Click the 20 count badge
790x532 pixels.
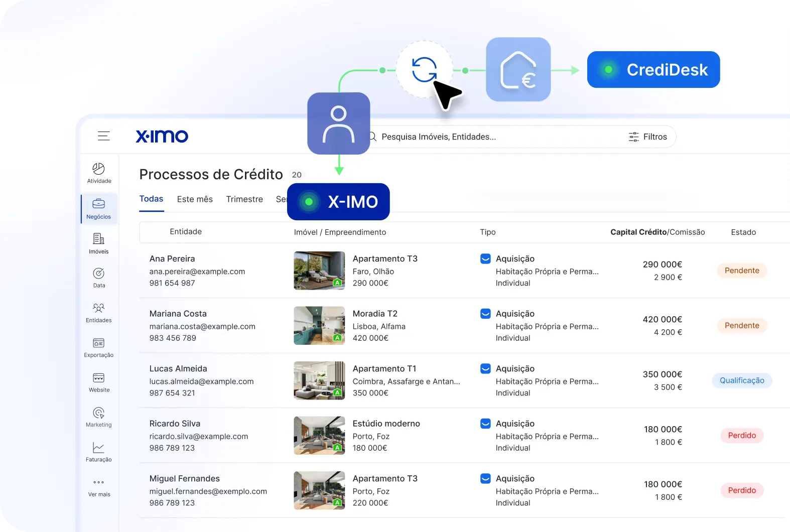tap(297, 175)
